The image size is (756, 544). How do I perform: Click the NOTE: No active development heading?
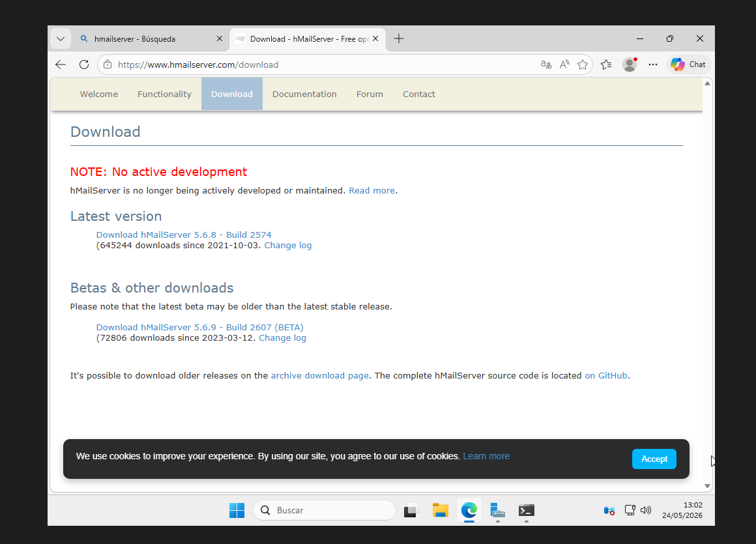click(x=158, y=172)
